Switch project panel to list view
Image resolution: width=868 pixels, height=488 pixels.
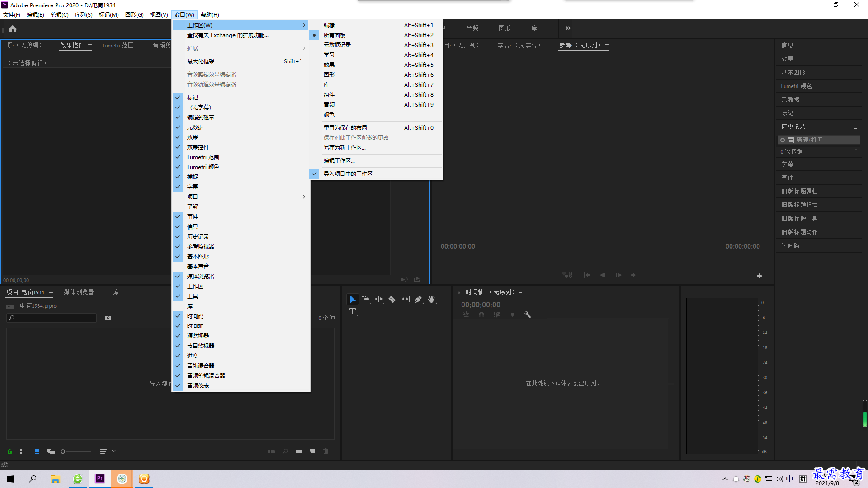coord(24,451)
